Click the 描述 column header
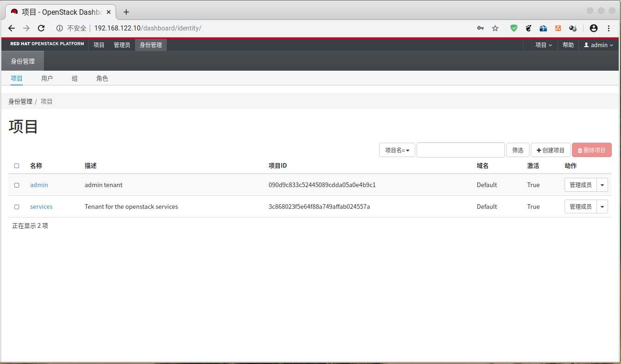This screenshot has height=364, width=621. pos(91,166)
